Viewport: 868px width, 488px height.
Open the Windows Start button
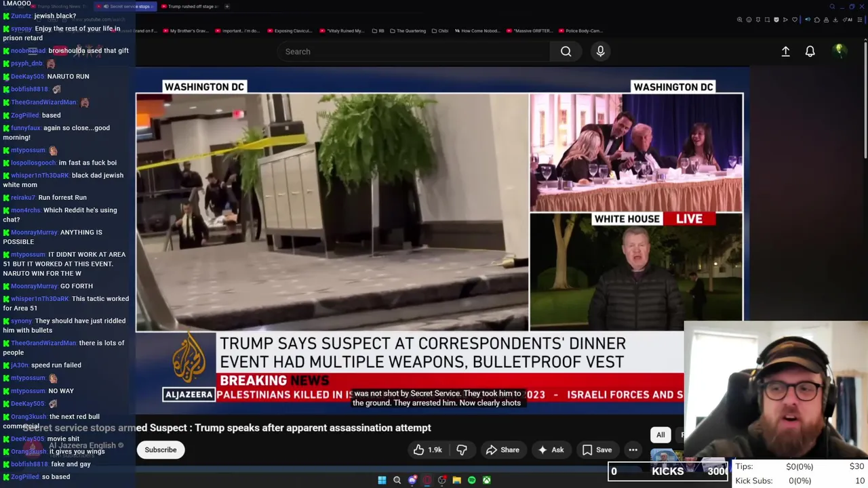coord(382,481)
